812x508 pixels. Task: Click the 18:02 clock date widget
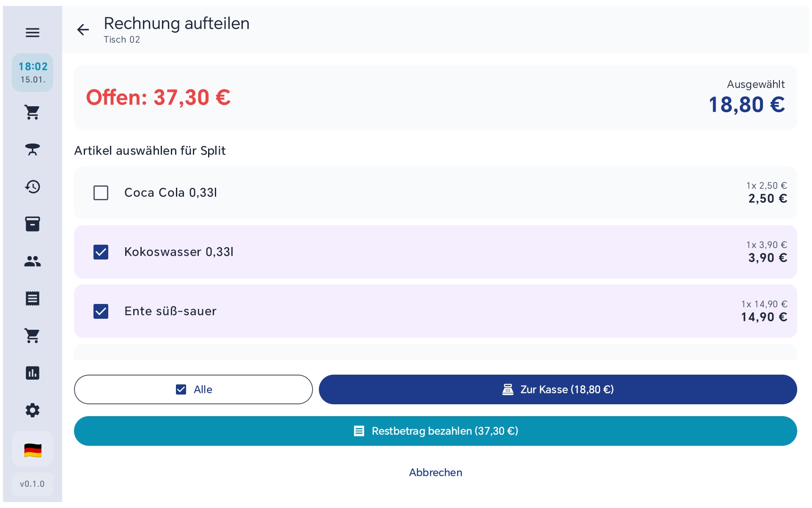[33, 72]
